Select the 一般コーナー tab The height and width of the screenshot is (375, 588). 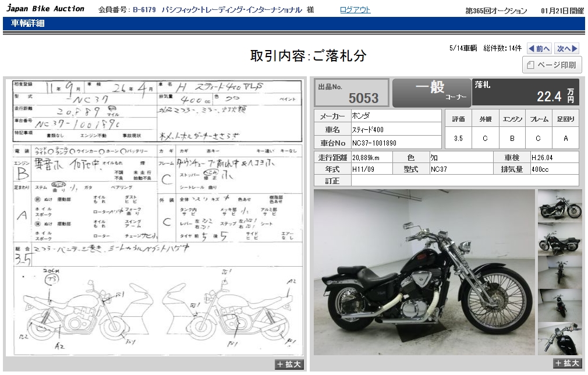coord(431,93)
